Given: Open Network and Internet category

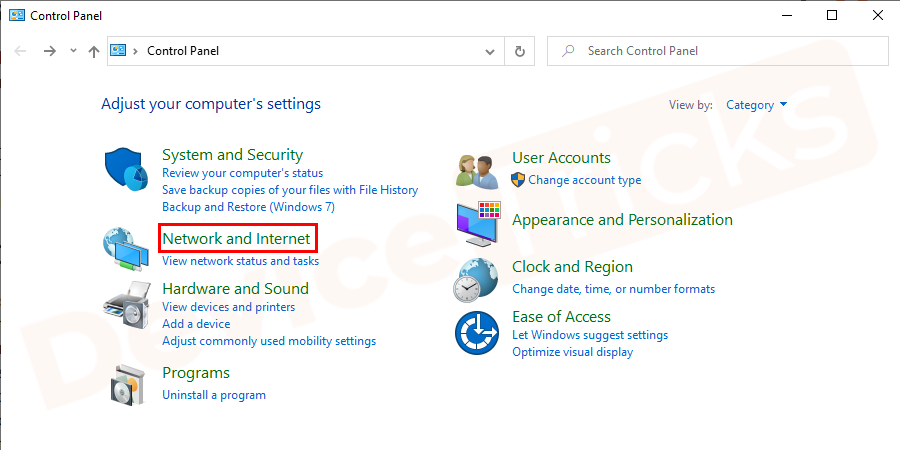Looking at the screenshot, I should 236,238.
